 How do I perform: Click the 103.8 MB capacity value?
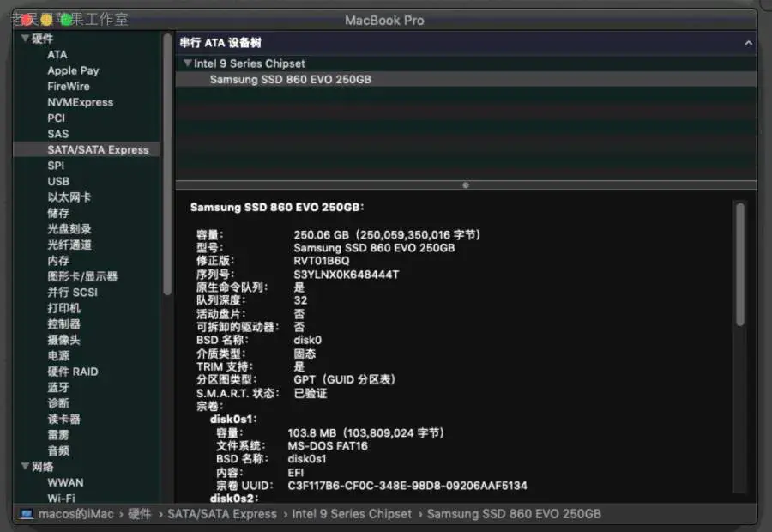(x=365, y=432)
